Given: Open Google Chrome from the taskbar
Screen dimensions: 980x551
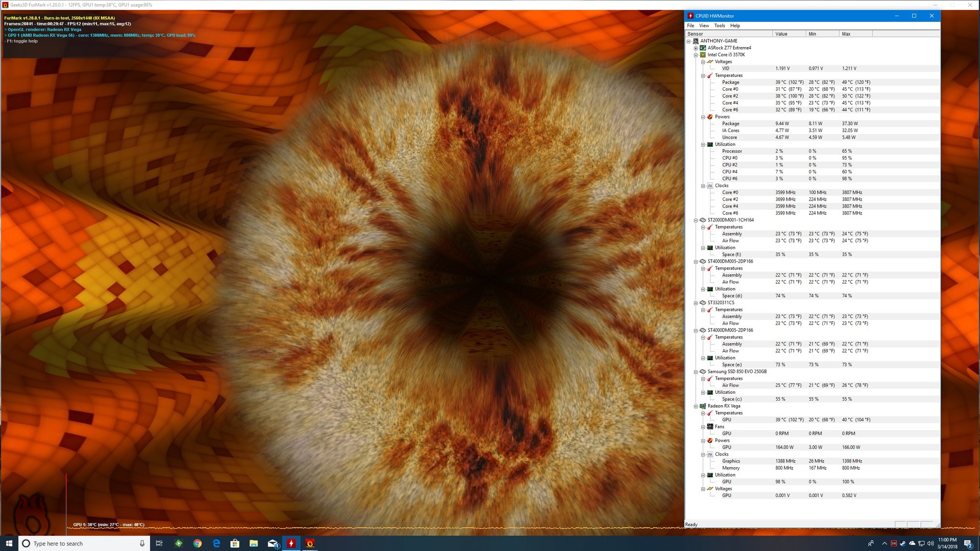Looking at the screenshot, I should pos(197,543).
